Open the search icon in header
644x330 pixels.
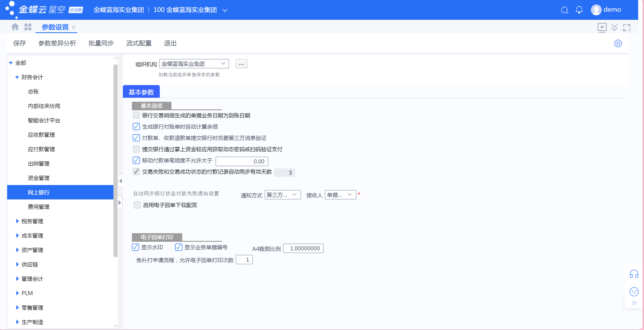(565, 10)
